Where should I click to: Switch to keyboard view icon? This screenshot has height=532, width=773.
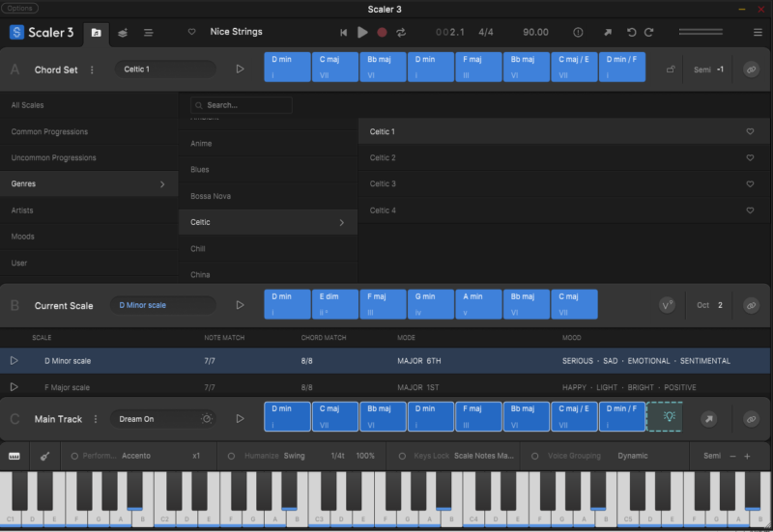click(x=14, y=456)
